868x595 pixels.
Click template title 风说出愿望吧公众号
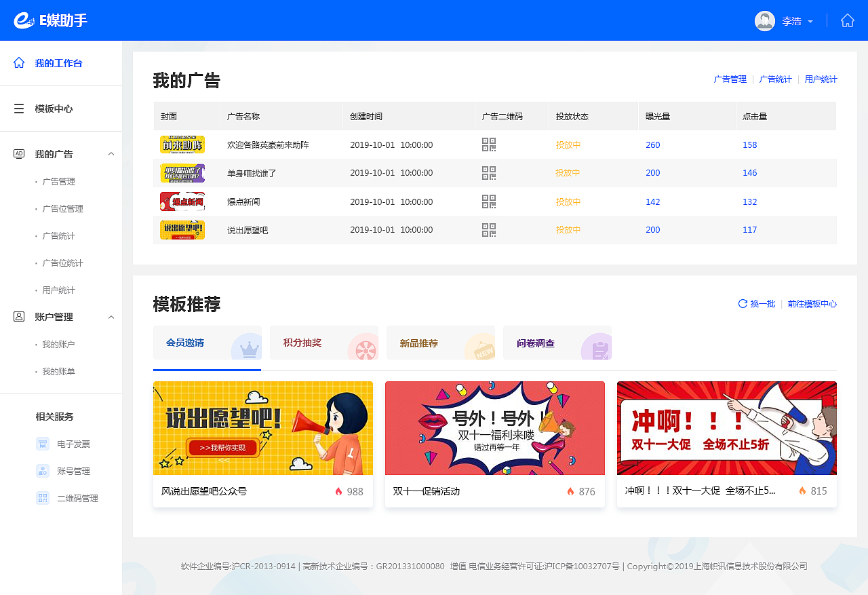tap(204, 491)
